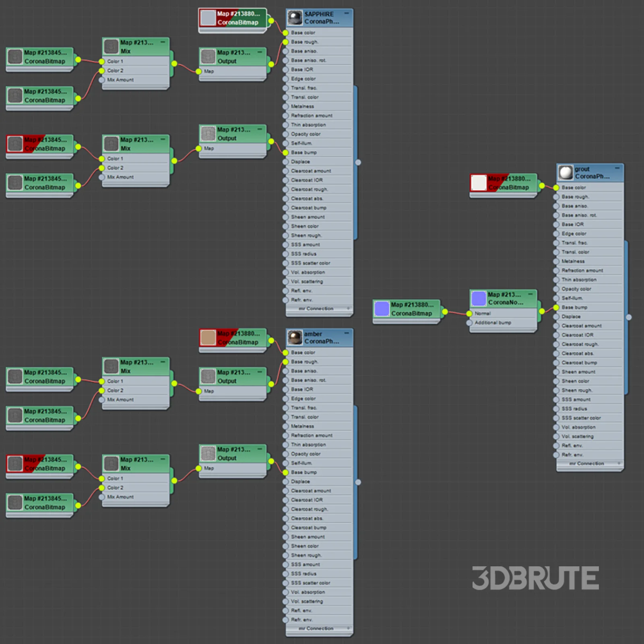Image resolution: width=644 pixels, height=644 pixels.
Task: Click the SAPPHIRE material sphere preview
Action: click(x=295, y=18)
